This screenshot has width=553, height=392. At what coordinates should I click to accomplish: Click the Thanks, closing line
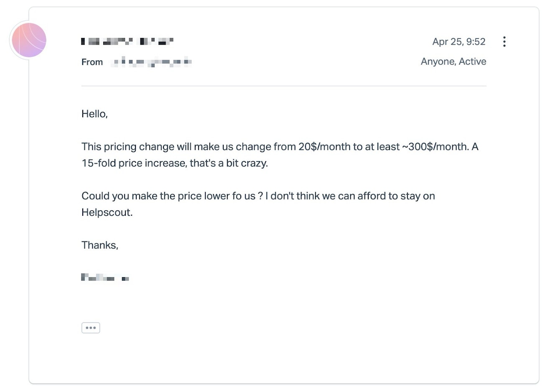pos(100,245)
